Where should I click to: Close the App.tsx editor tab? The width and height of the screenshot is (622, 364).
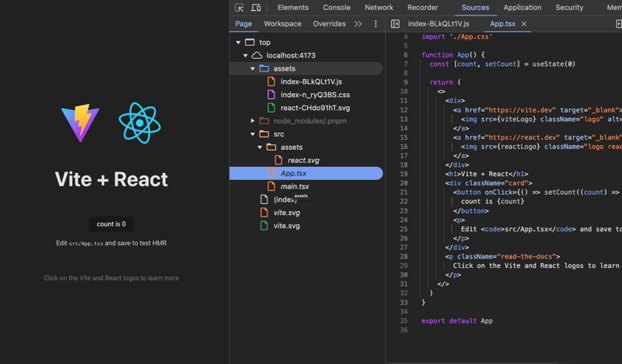tap(524, 24)
